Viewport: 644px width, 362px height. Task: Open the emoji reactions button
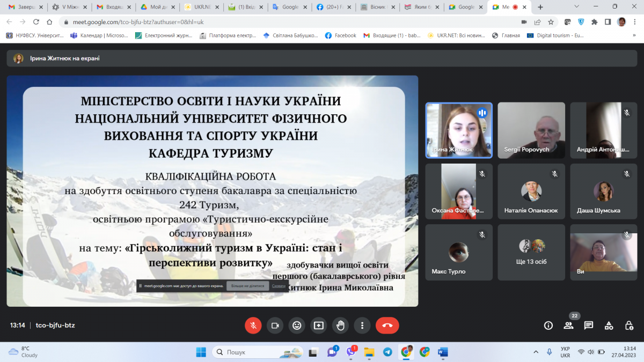(x=297, y=325)
